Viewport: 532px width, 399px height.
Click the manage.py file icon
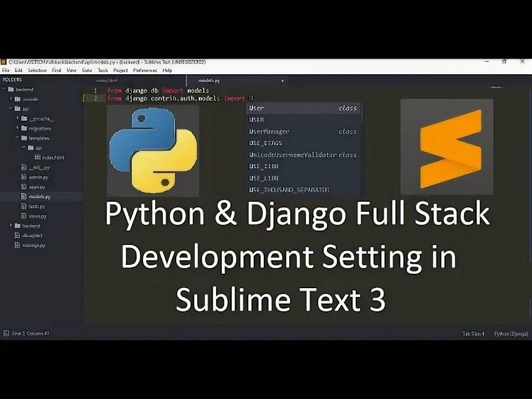click(x=17, y=245)
